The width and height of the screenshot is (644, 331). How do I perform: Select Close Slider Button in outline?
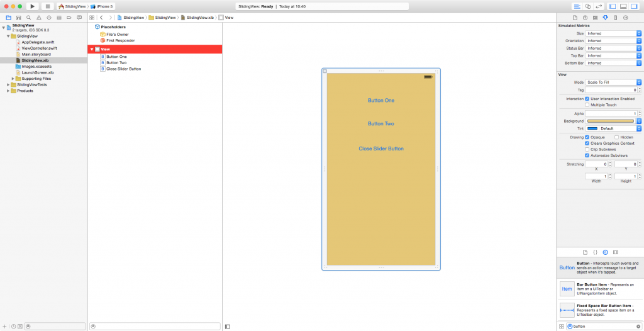124,69
